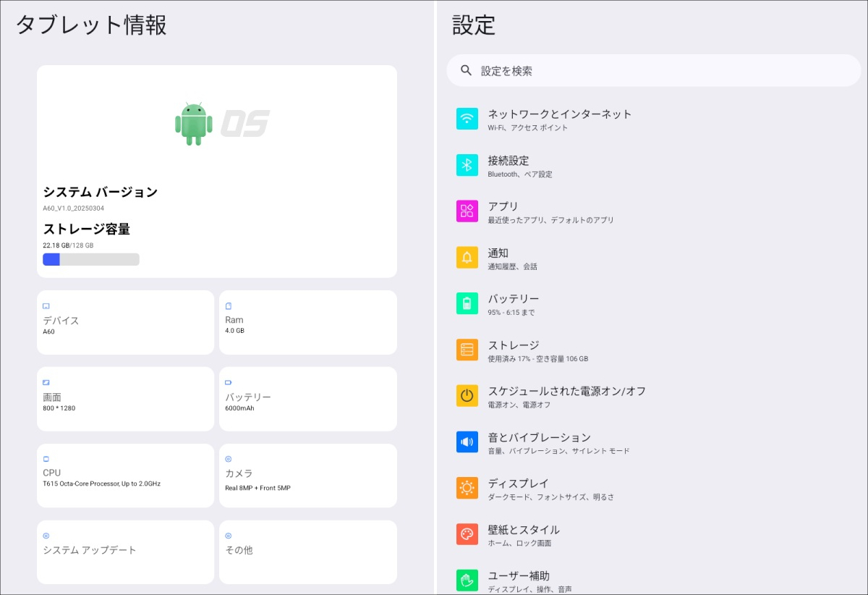Open the システム アップデート card
This screenshot has height=595, width=868.
(124, 552)
